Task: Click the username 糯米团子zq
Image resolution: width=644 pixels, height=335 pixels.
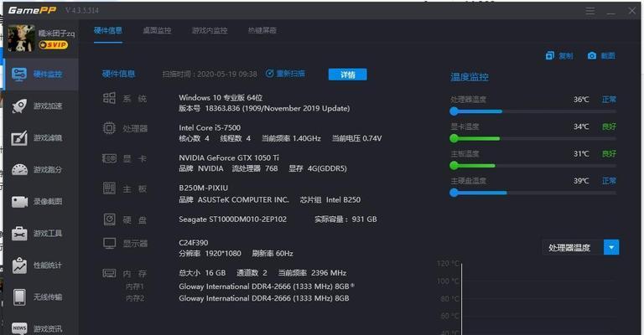Action: coord(57,33)
